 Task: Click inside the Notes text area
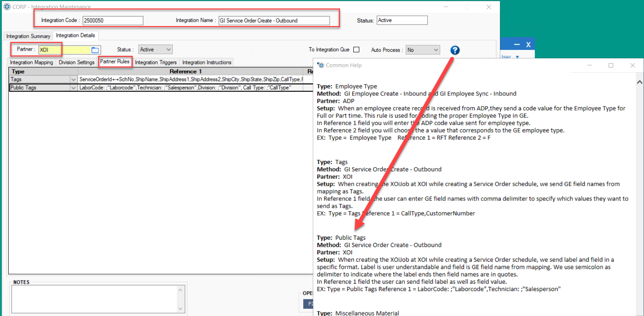(95, 298)
